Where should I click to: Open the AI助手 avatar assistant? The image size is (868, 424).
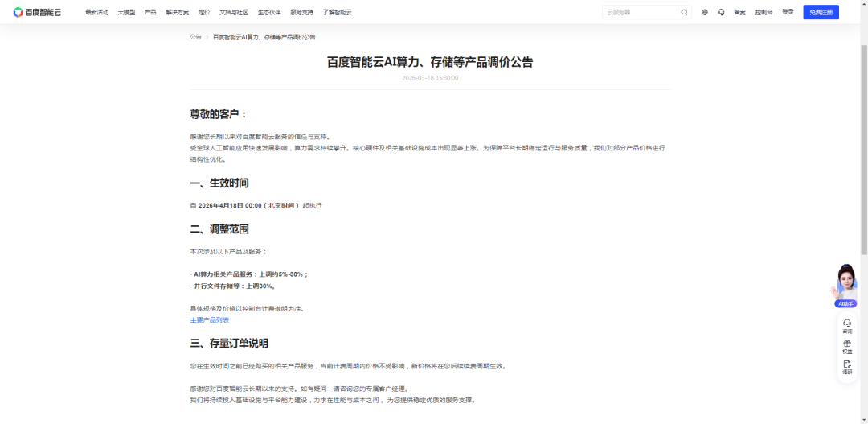point(845,284)
